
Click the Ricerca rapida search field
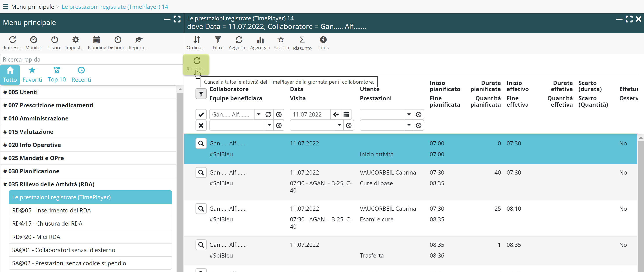(x=91, y=60)
